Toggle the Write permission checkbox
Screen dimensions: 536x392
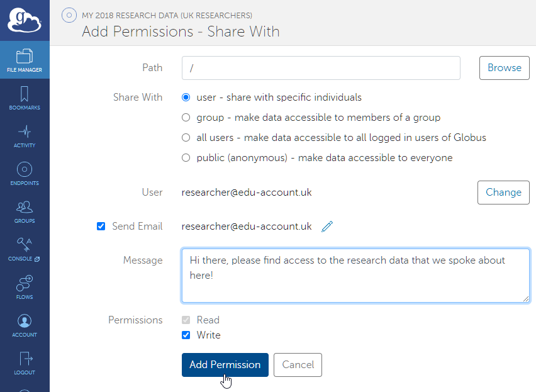pyautogui.click(x=186, y=335)
